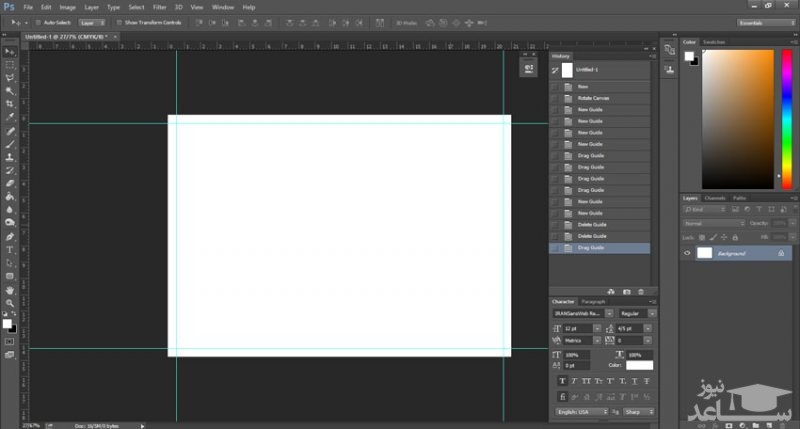800x429 pixels.
Task: Select the Zoom tool
Action: [10, 302]
